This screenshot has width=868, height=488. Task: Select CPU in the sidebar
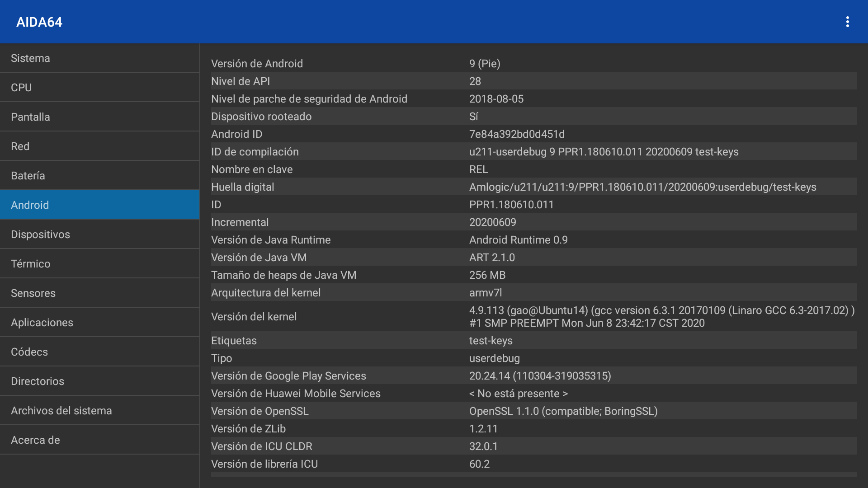tap(99, 88)
